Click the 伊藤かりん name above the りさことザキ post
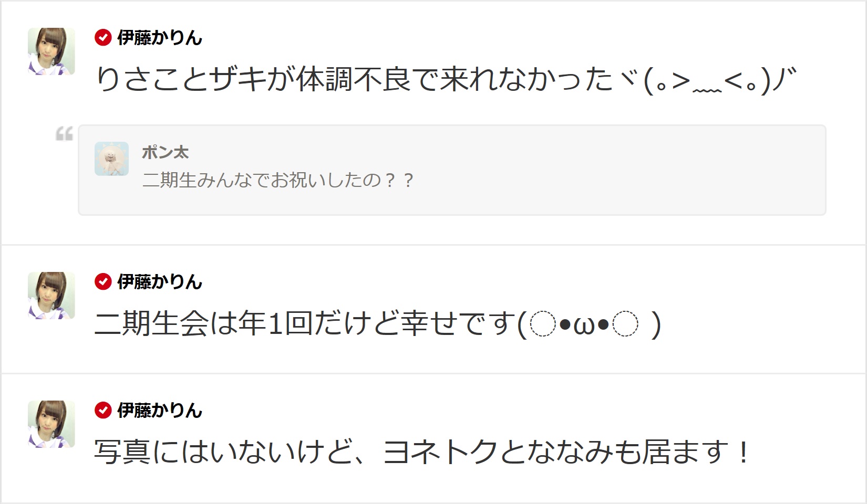 160,38
